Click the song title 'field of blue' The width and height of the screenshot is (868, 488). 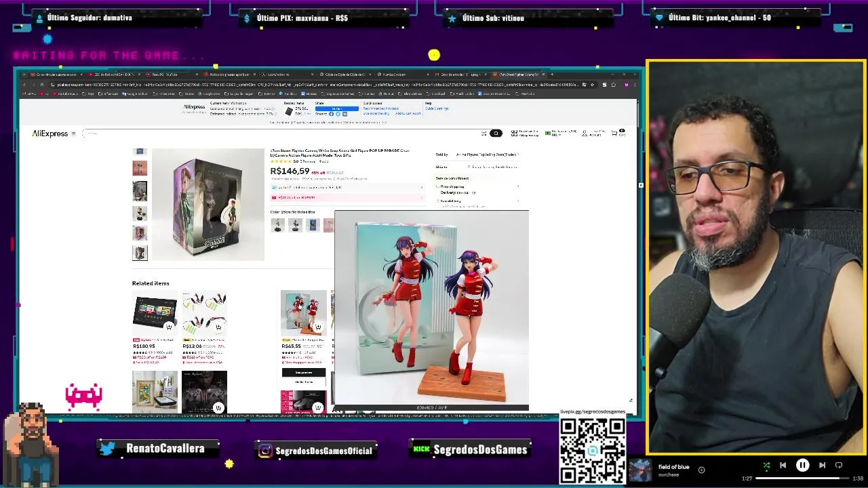click(673, 467)
